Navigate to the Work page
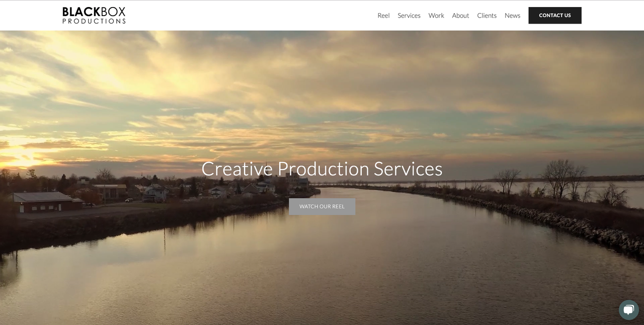The width and height of the screenshot is (644, 325). 436,15
